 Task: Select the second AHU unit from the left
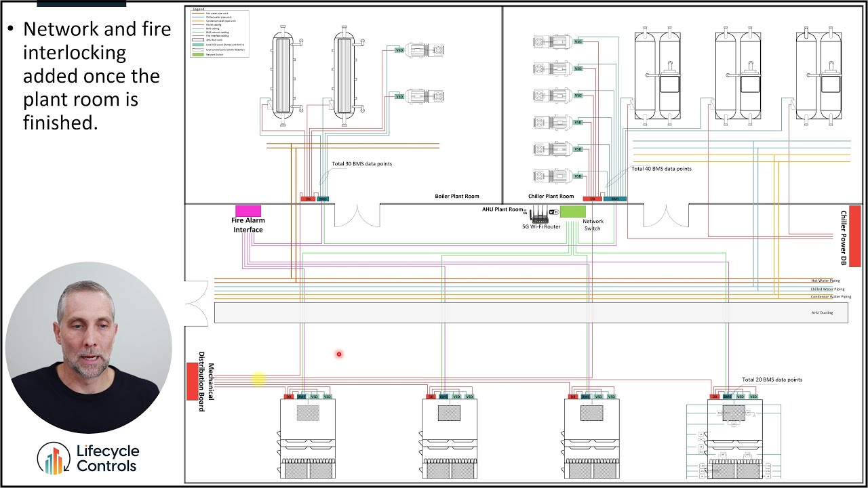tap(449, 439)
